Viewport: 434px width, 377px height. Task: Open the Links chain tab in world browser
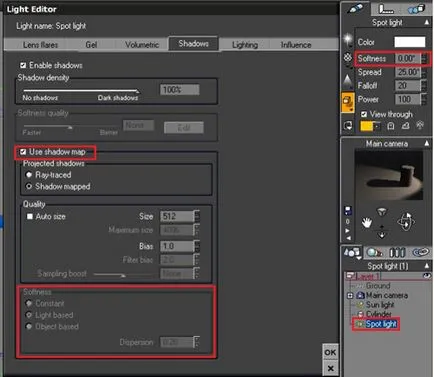pyautogui.click(x=420, y=252)
